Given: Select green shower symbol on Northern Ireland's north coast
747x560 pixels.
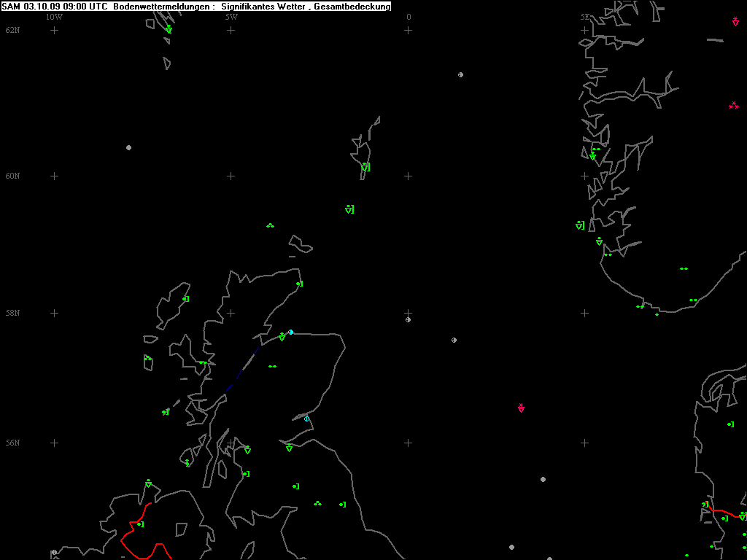Looking at the screenshot, I should [x=148, y=483].
